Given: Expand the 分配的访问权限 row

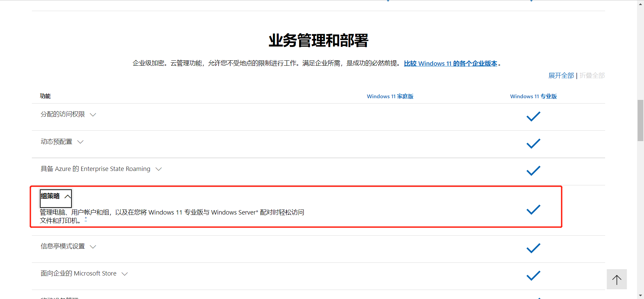Looking at the screenshot, I should click(x=68, y=115).
